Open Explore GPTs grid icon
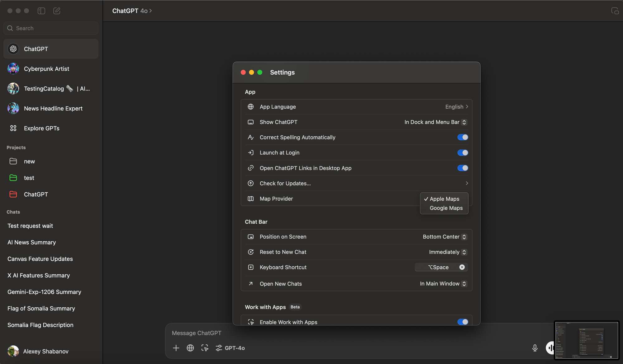Viewport: 623px width, 364px height. pos(13,128)
